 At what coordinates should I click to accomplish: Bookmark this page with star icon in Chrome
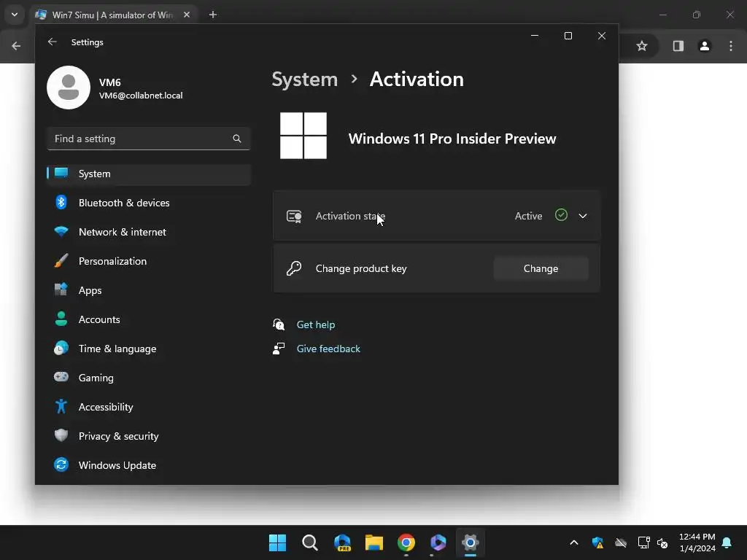[642, 46]
